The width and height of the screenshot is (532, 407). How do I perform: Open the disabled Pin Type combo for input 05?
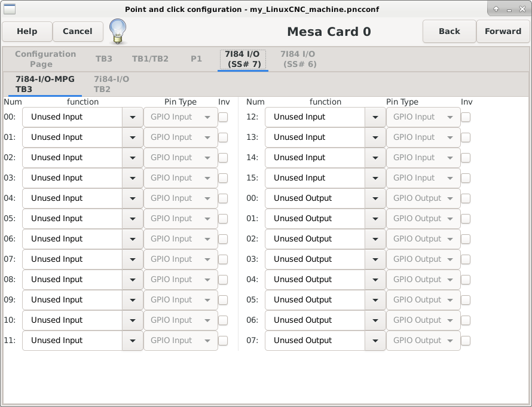point(181,219)
